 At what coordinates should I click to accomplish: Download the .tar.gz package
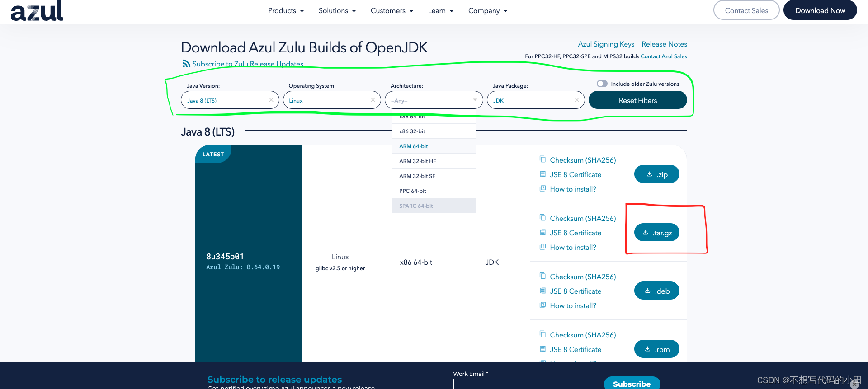click(x=657, y=232)
